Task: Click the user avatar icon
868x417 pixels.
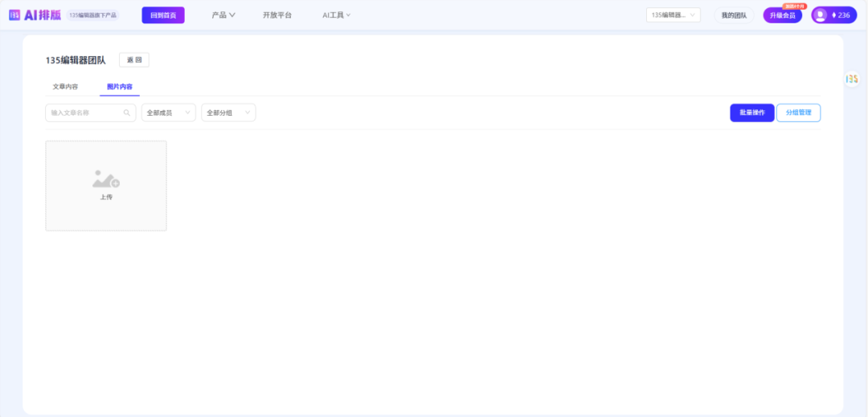Action: (821, 15)
